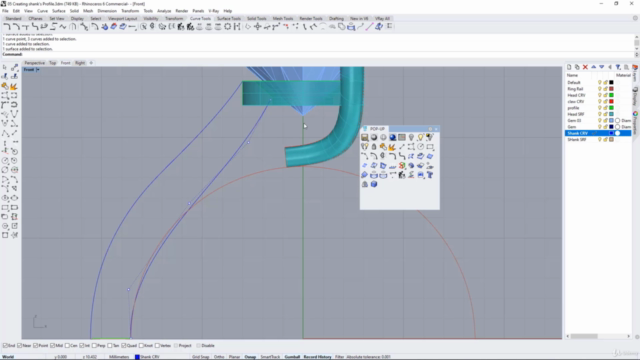Enable the Tan osnap checkbox
This screenshot has width=640, height=360.
[x=110, y=346]
